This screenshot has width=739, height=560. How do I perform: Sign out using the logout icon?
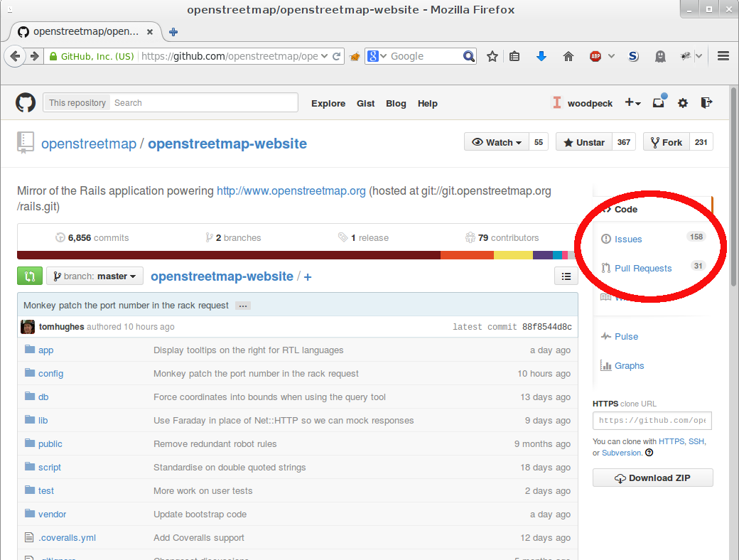coord(706,102)
